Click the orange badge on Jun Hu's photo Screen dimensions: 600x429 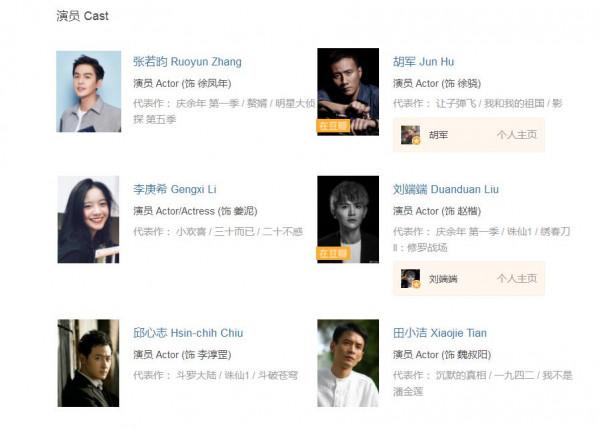(x=333, y=126)
